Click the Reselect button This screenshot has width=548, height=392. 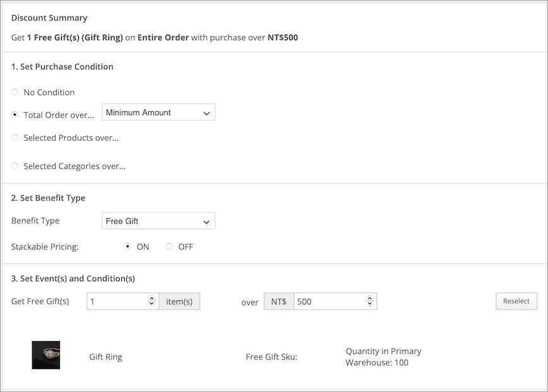click(516, 301)
